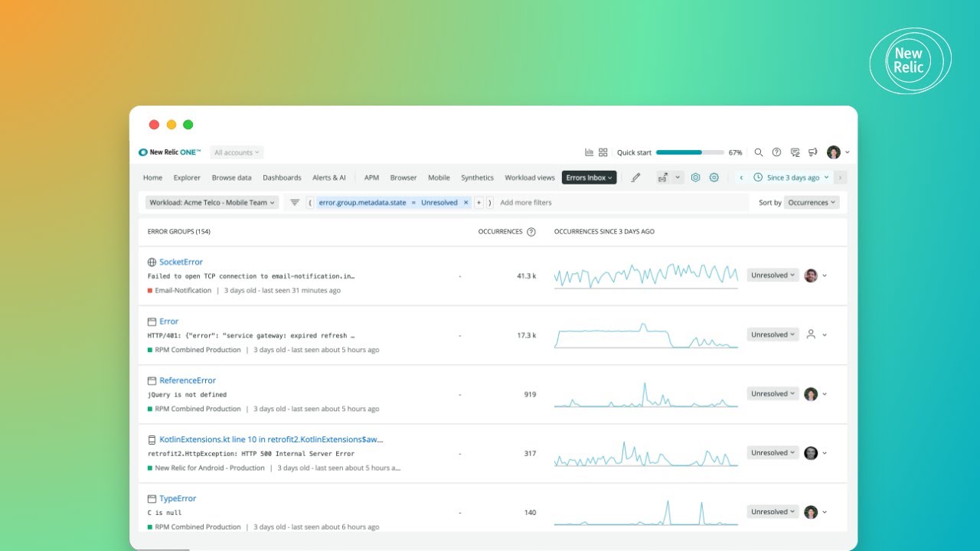Screen dimensions: 980x551
Task: Open the apps grid icon
Action: [x=603, y=152]
